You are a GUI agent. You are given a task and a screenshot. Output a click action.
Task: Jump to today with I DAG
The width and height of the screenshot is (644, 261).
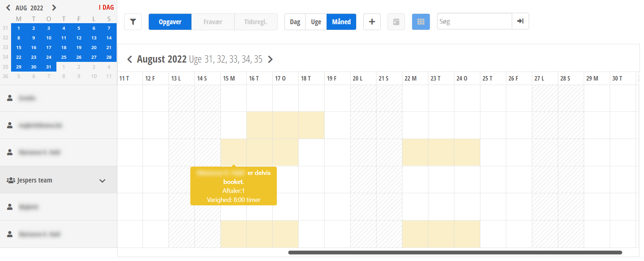pyautogui.click(x=106, y=8)
